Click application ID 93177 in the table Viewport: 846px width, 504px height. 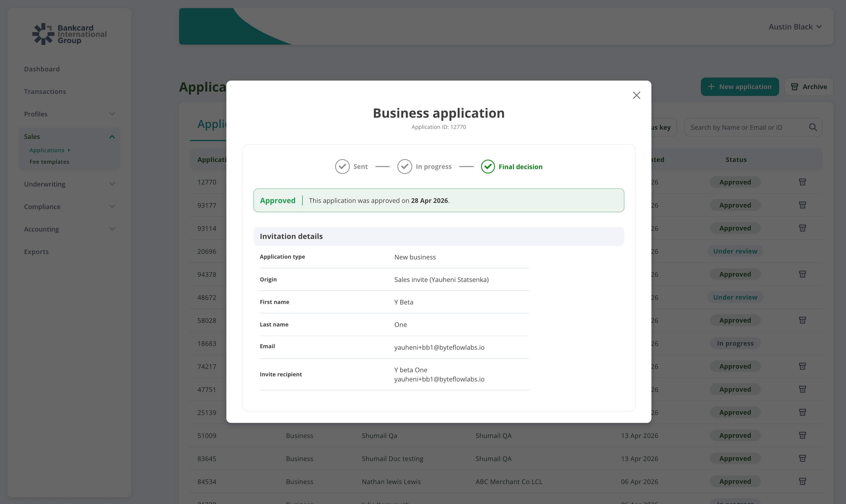[x=207, y=205]
